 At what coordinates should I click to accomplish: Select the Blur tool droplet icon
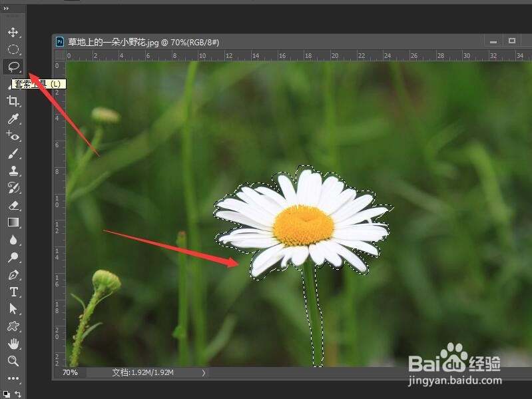(x=13, y=240)
